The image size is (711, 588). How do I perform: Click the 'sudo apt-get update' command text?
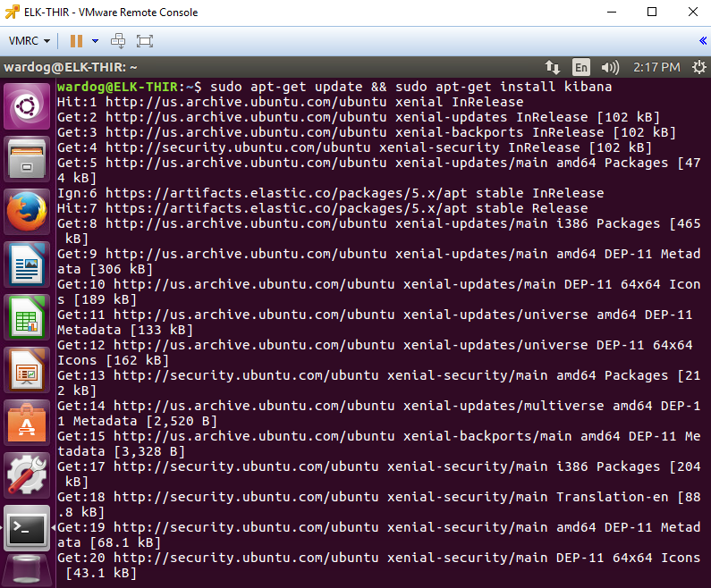[286, 87]
